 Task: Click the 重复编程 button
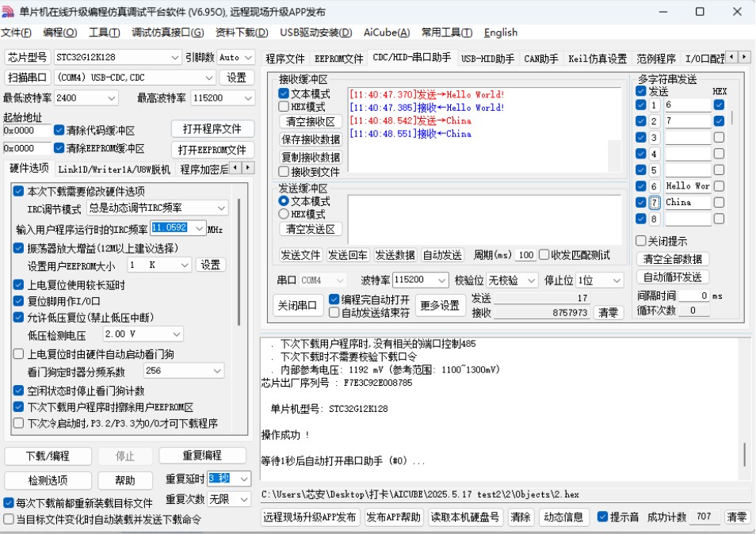click(x=202, y=456)
